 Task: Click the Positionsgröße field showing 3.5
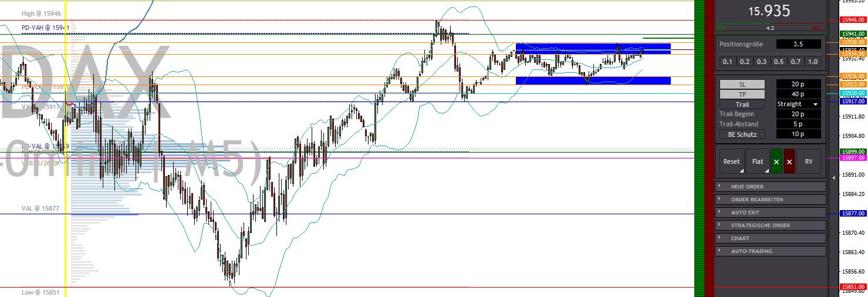pyautogui.click(x=798, y=44)
